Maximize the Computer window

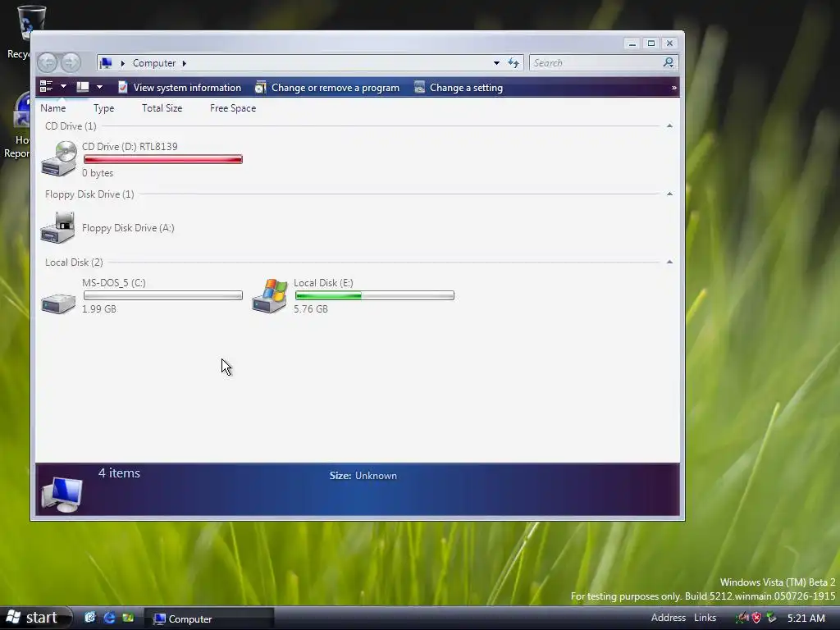(x=651, y=43)
